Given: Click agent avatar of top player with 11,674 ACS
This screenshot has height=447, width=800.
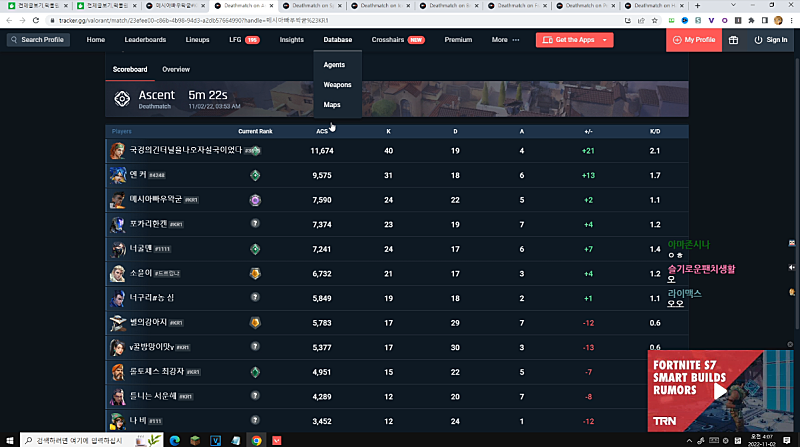Looking at the screenshot, I should click(117, 151).
